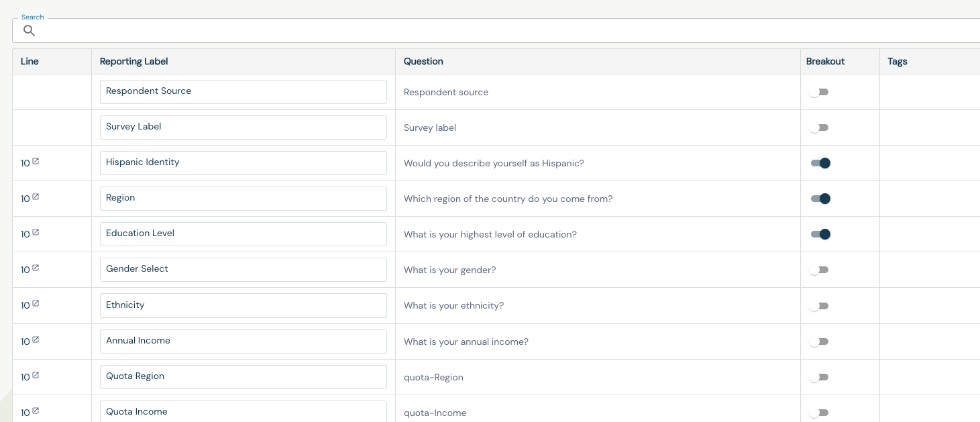Screen dimensions: 980x422
Task: Click the Tags column header
Action: point(897,61)
